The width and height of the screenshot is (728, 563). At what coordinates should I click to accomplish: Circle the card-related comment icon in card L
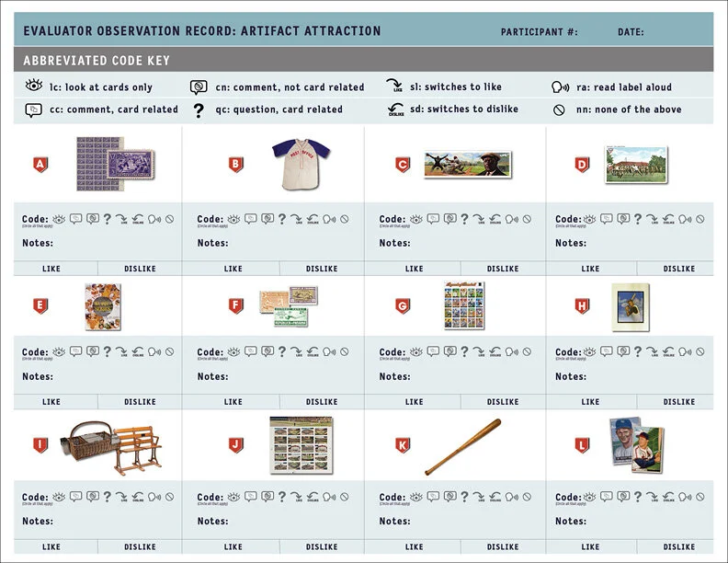607,497
